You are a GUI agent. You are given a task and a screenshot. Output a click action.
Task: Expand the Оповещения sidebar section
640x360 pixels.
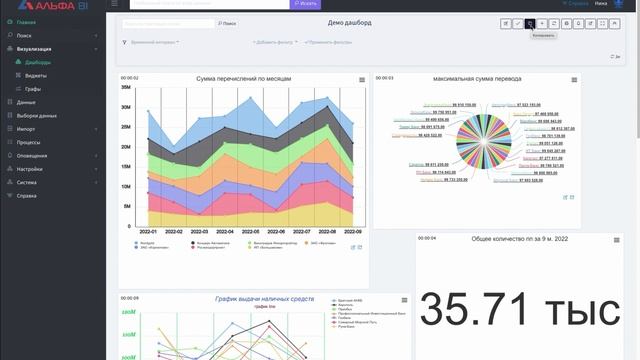click(x=53, y=156)
